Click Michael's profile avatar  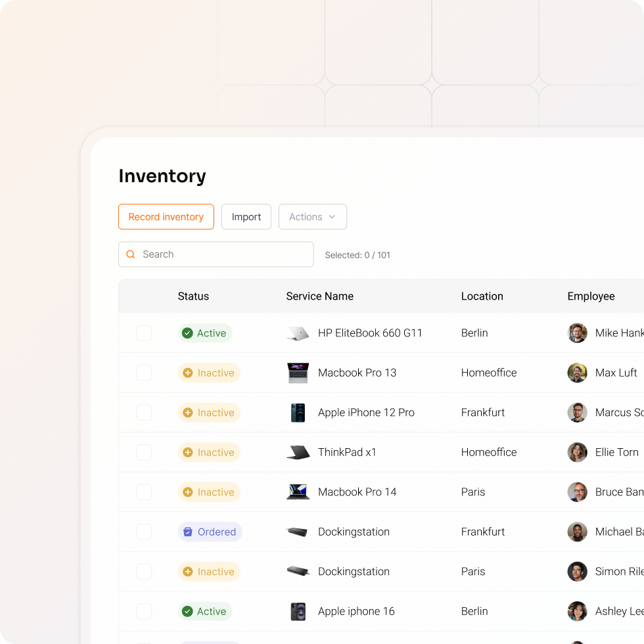coord(577,532)
